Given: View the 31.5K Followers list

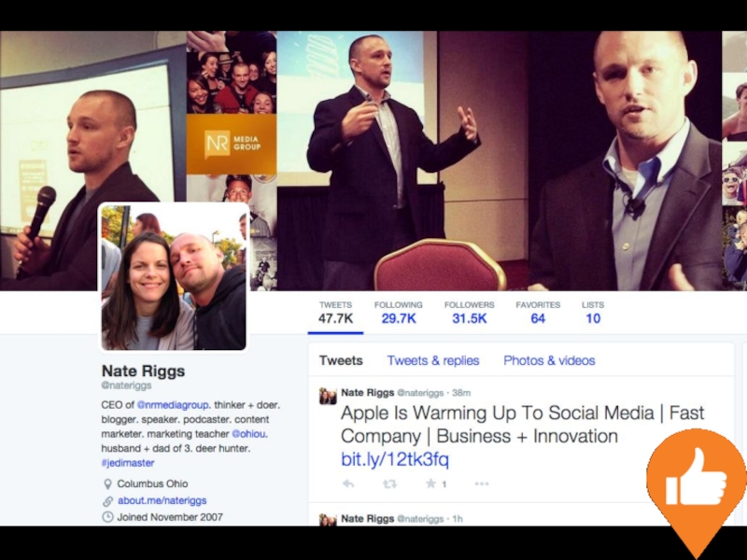Looking at the screenshot, I should pos(470,313).
